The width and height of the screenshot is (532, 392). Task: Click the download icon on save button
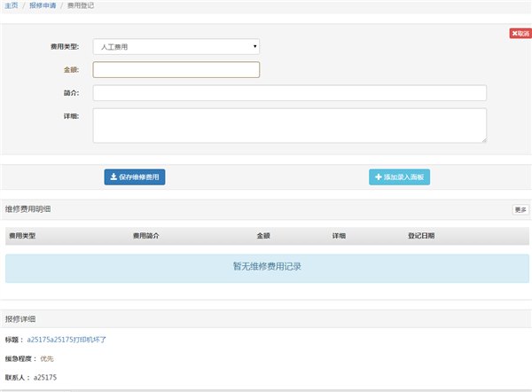113,176
